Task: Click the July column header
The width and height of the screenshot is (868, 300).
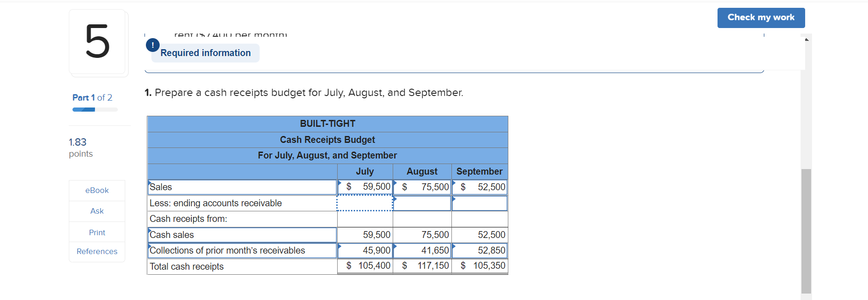Action: click(x=365, y=171)
